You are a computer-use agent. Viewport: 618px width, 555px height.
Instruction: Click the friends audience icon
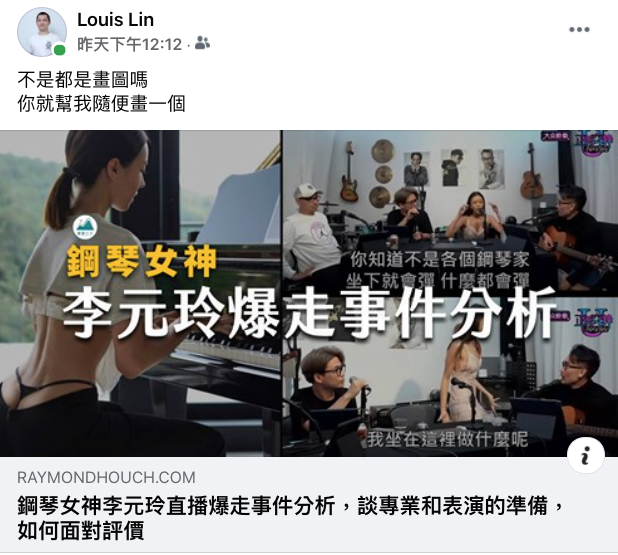click(x=202, y=43)
